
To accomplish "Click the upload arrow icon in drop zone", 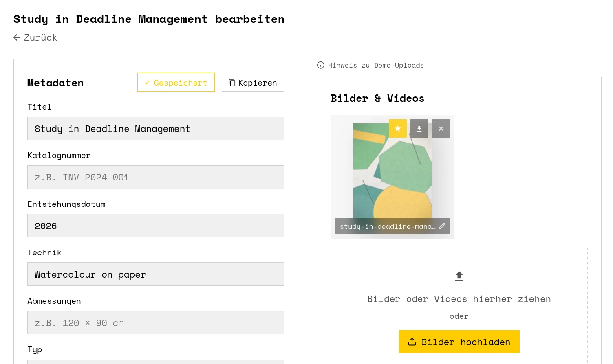I will (459, 276).
